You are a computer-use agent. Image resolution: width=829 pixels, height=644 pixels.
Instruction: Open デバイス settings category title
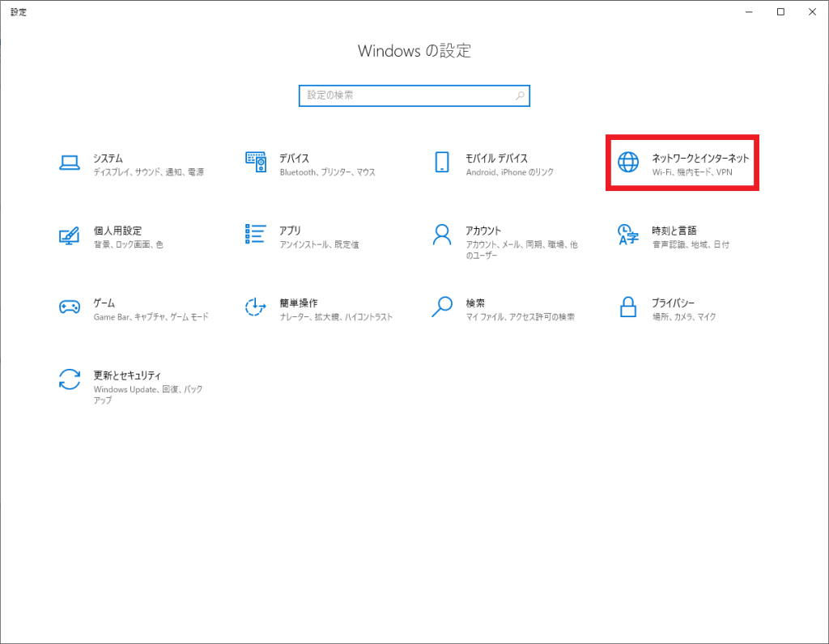click(294, 159)
